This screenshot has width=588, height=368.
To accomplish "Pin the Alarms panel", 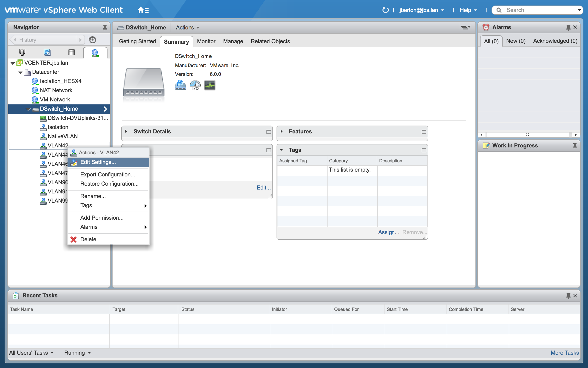I will click(x=568, y=28).
